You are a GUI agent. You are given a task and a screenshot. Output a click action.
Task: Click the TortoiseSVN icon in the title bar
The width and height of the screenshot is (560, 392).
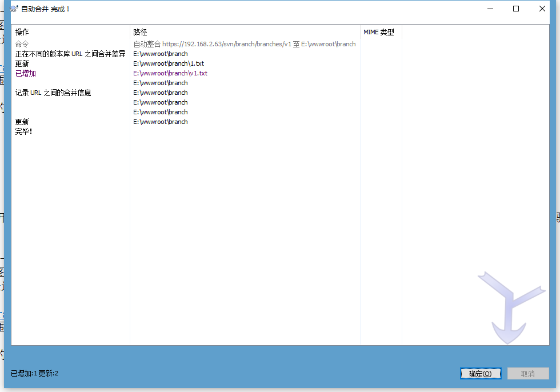pos(14,9)
